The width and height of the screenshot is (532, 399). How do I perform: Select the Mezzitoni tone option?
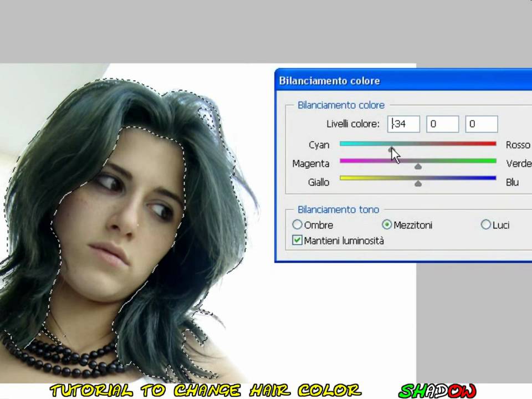[x=387, y=224]
